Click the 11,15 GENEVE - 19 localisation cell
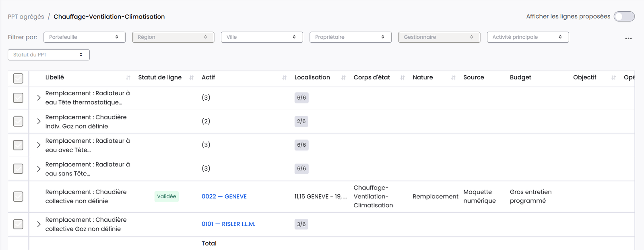Image resolution: width=644 pixels, height=250 pixels. pos(321,196)
